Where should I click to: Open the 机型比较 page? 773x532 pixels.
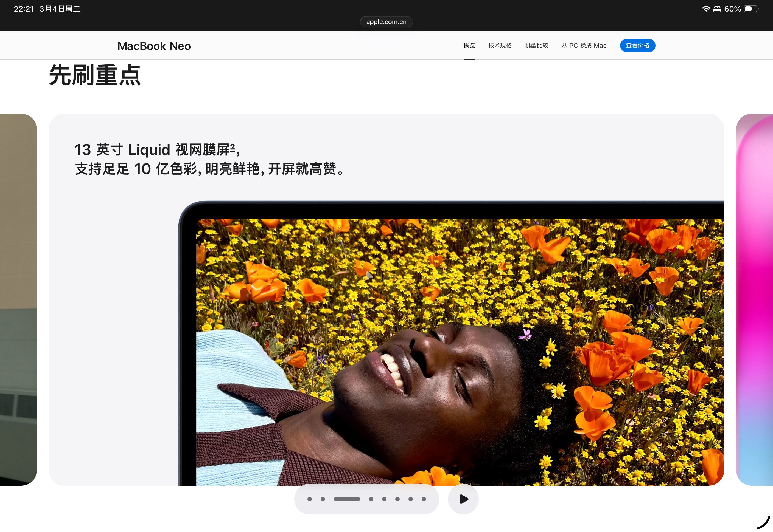536,45
